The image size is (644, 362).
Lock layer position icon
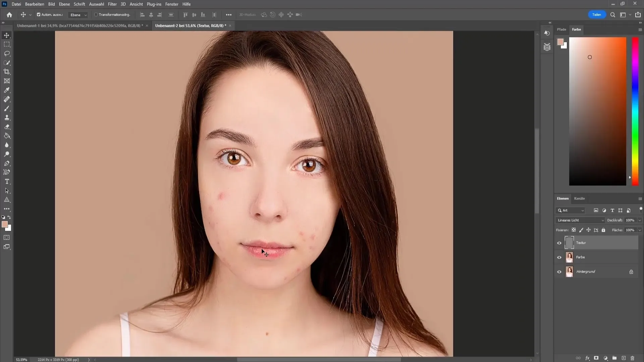click(588, 230)
